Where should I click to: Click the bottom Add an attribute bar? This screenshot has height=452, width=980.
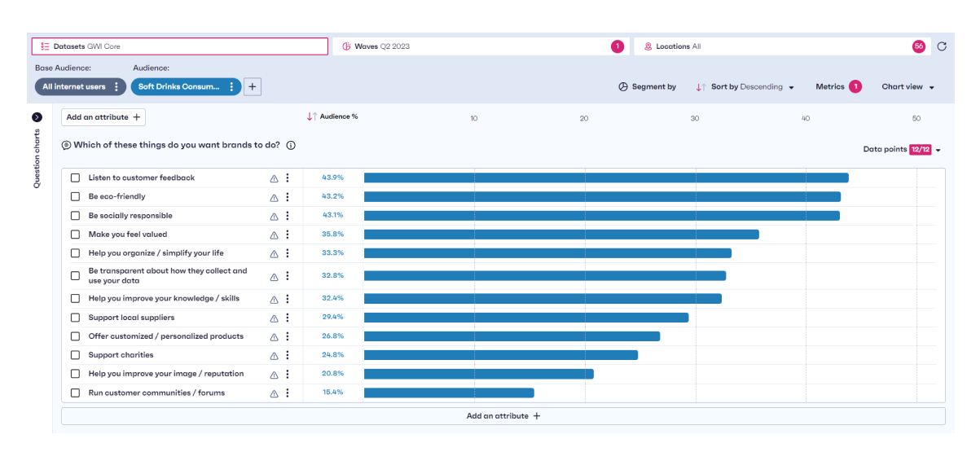point(503,416)
